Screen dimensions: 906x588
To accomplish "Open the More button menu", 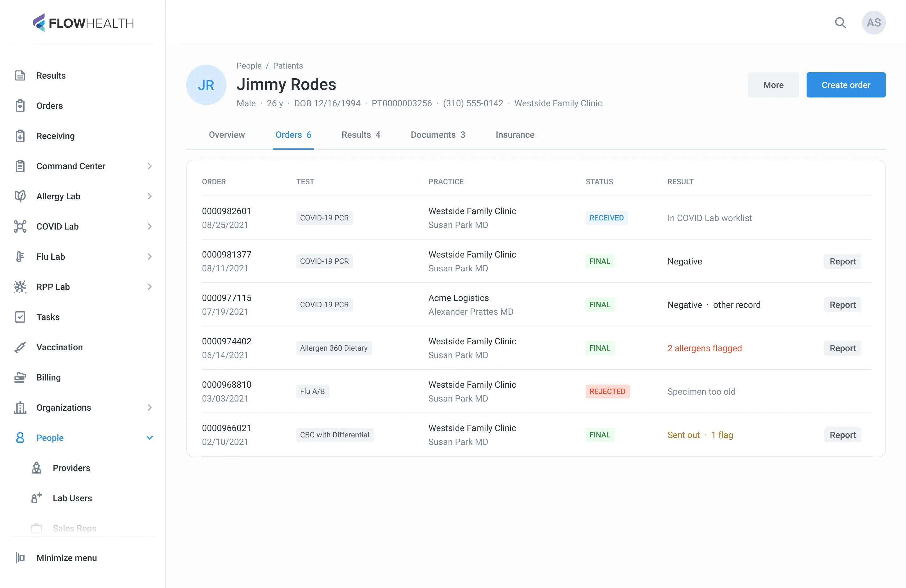I will [x=773, y=85].
